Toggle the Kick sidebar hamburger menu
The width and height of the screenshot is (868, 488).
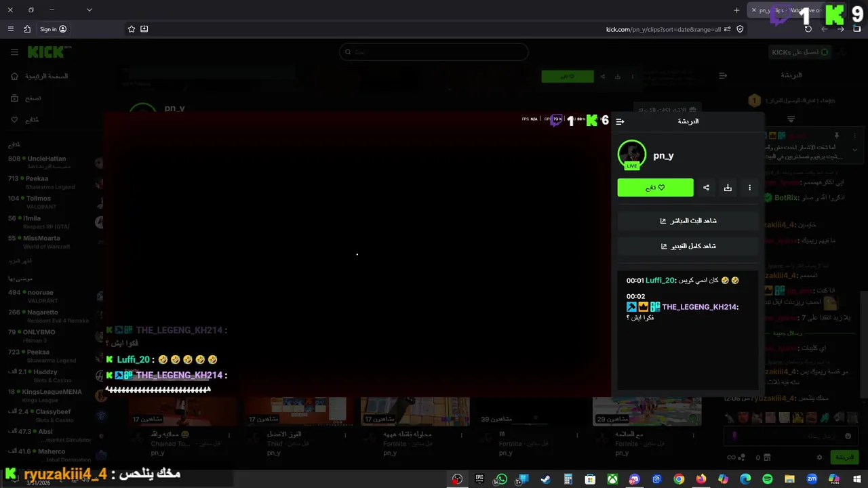point(14,52)
